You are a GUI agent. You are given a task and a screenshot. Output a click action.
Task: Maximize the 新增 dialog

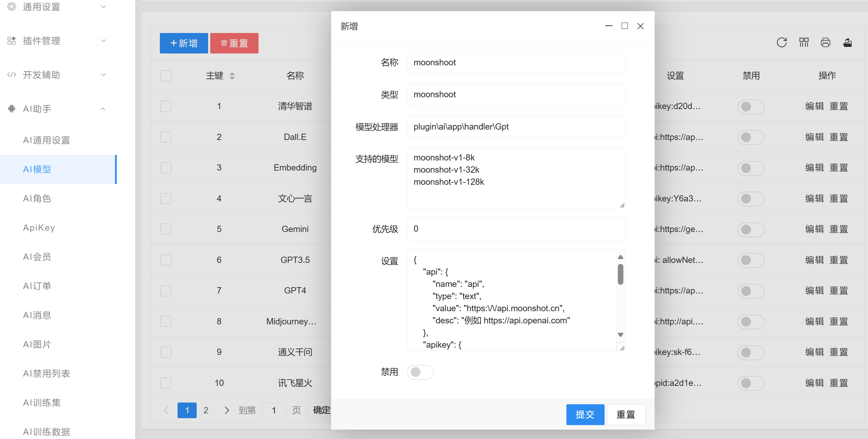[625, 26]
